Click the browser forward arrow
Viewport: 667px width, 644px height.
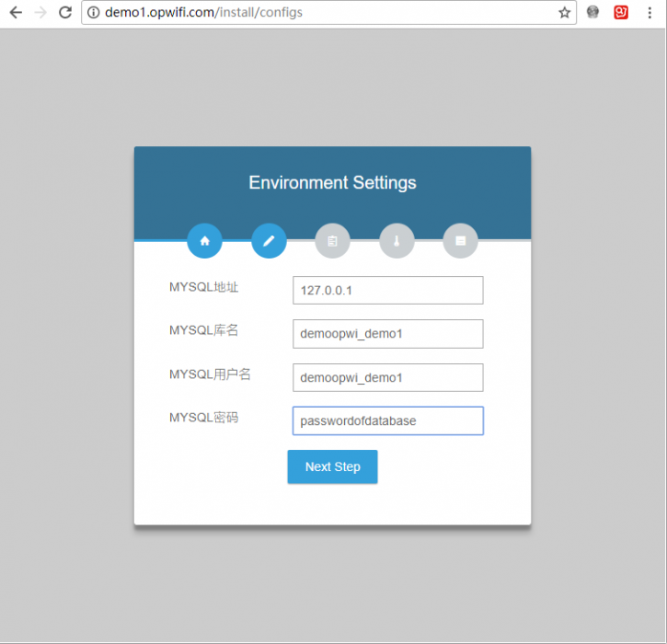[40, 12]
